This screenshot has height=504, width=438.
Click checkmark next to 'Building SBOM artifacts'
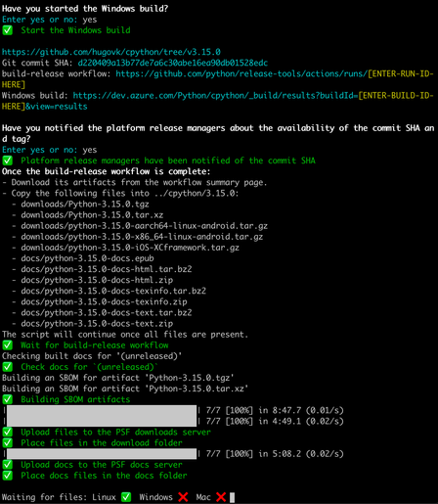[x=7, y=399]
